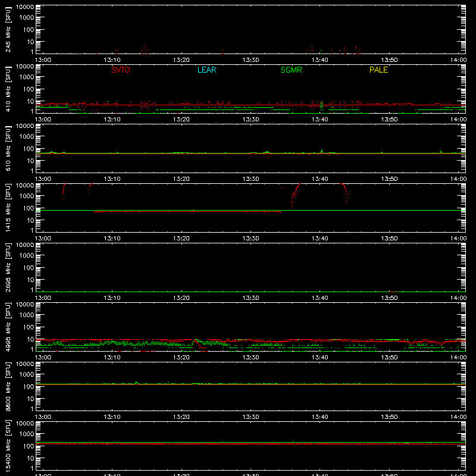Click the cyan LEAR station label
476x476 pixels.
pos(206,70)
